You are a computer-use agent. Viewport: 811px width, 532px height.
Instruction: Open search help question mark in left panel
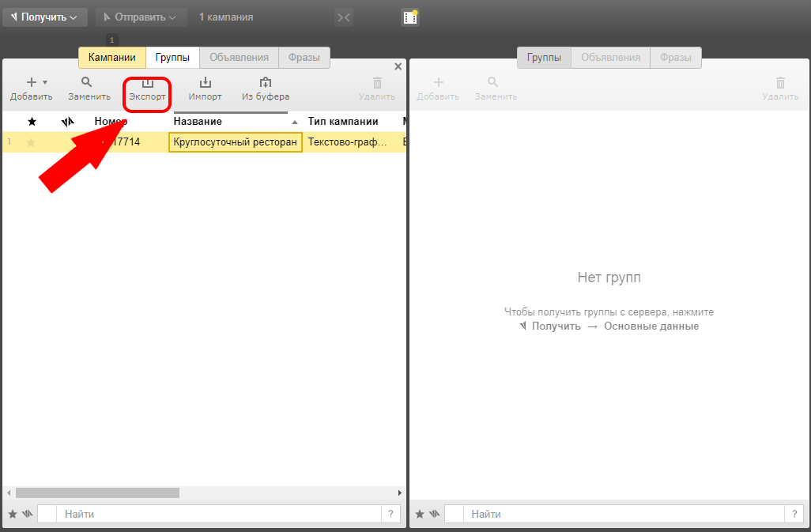pyautogui.click(x=390, y=514)
